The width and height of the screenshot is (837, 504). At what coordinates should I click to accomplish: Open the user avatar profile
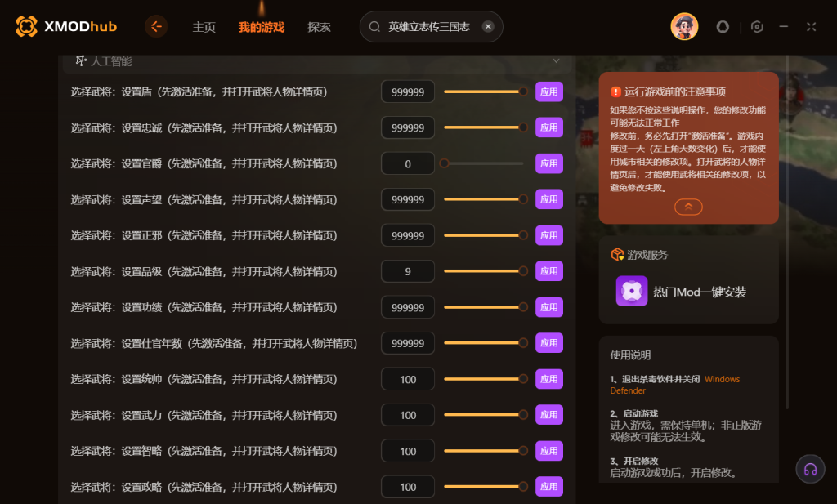684,26
